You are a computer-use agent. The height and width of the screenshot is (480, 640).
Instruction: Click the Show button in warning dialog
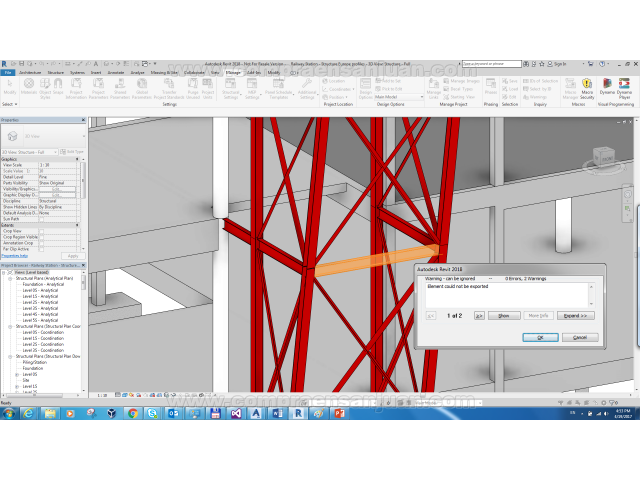point(504,316)
